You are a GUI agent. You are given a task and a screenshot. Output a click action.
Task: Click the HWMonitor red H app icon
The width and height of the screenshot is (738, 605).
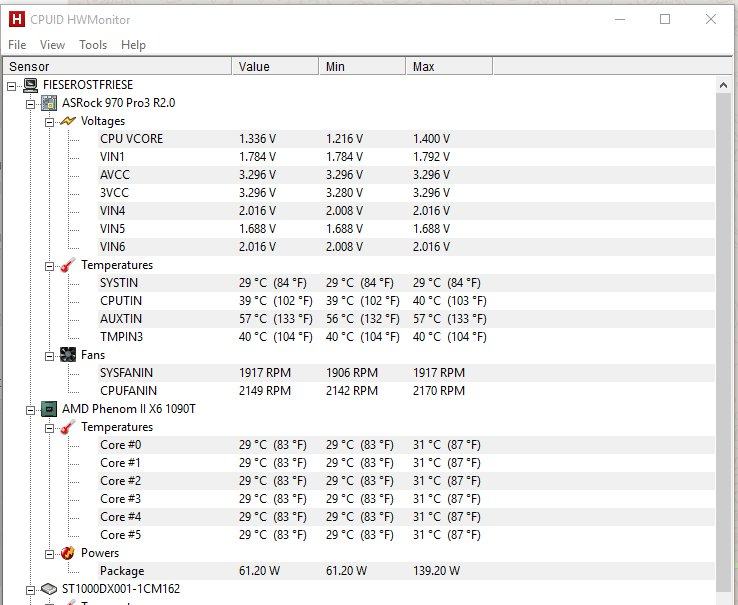point(17,19)
